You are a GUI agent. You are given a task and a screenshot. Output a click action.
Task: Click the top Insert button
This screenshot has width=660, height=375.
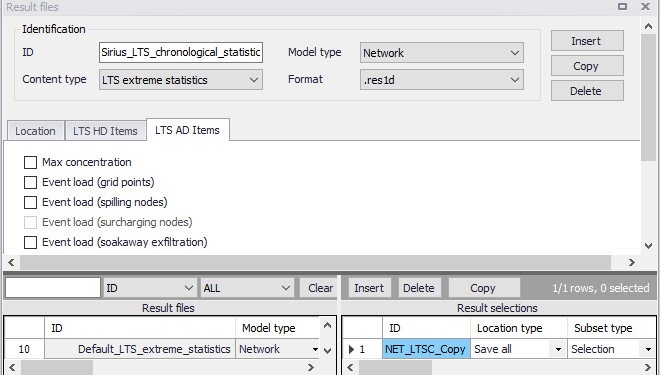pyautogui.click(x=587, y=41)
